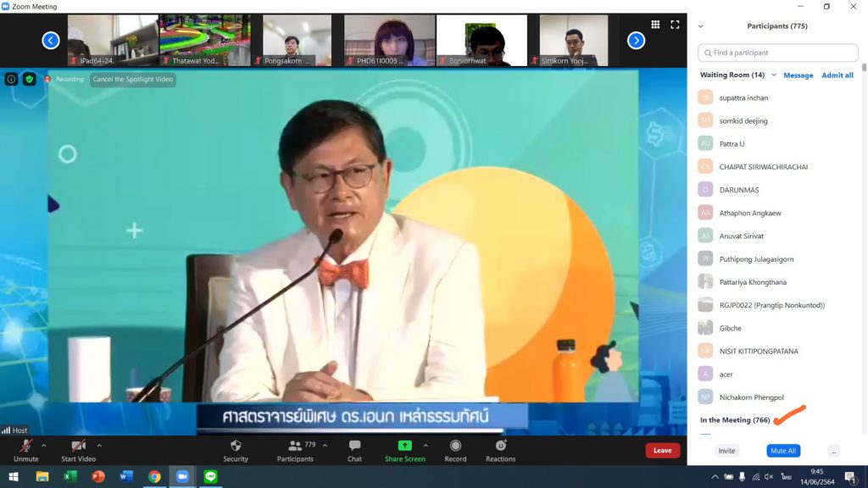The image size is (868, 488).
Task: Collapse the Waiting Room list chevron
Action: [773, 75]
